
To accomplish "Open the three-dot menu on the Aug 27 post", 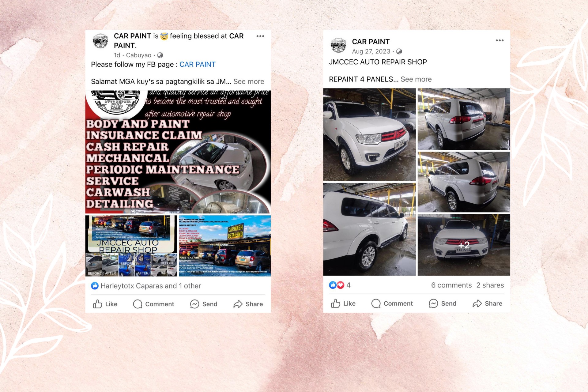I will click(499, 40).
